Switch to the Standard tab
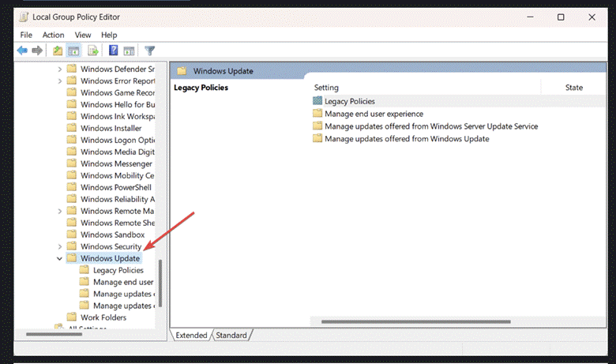The width and height of the screenshot is (616, 364). tap(231, 335)
